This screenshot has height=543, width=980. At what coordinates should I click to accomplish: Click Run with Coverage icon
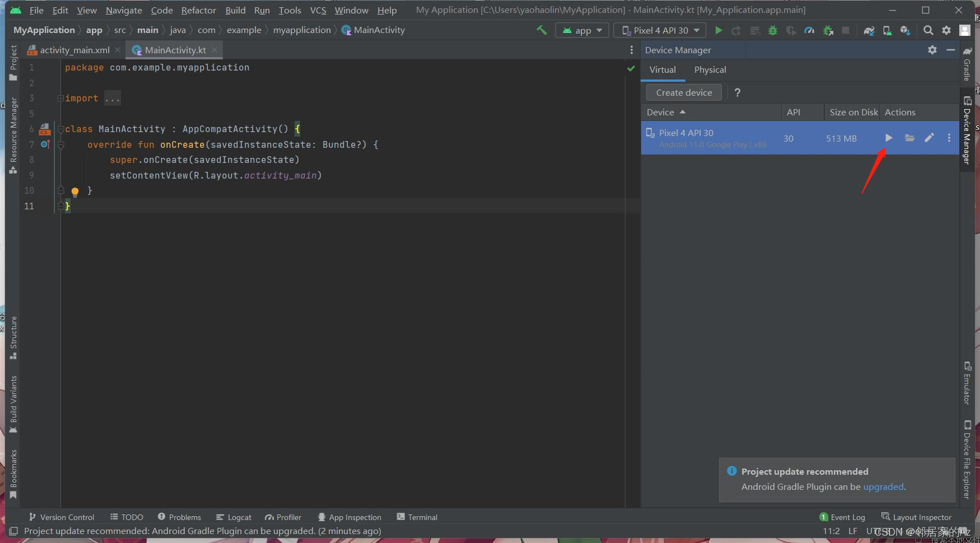(791, 30)
